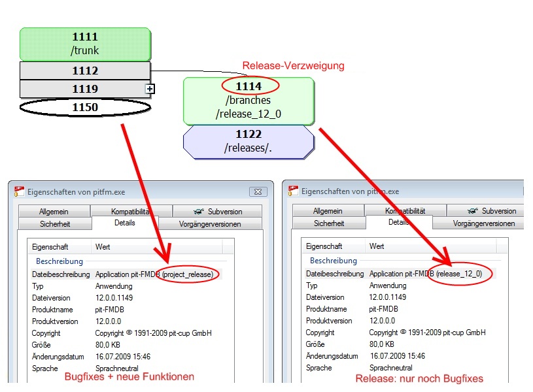Image resolution: width=533 pixels, height=392 pixels.
Task: Open Vorgängerversionen tab in left dialog
Action: [210, 224]
